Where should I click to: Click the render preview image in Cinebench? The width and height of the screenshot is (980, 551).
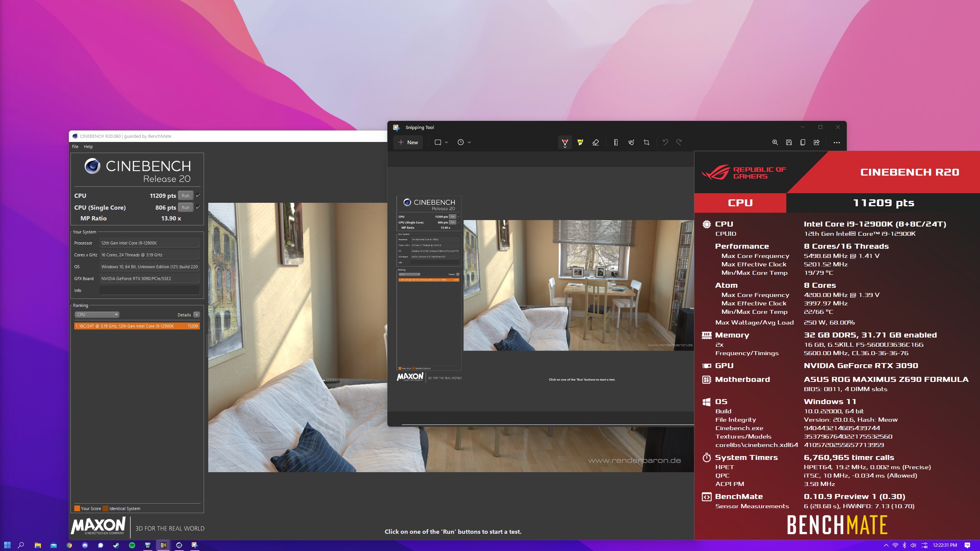[298, 337]
